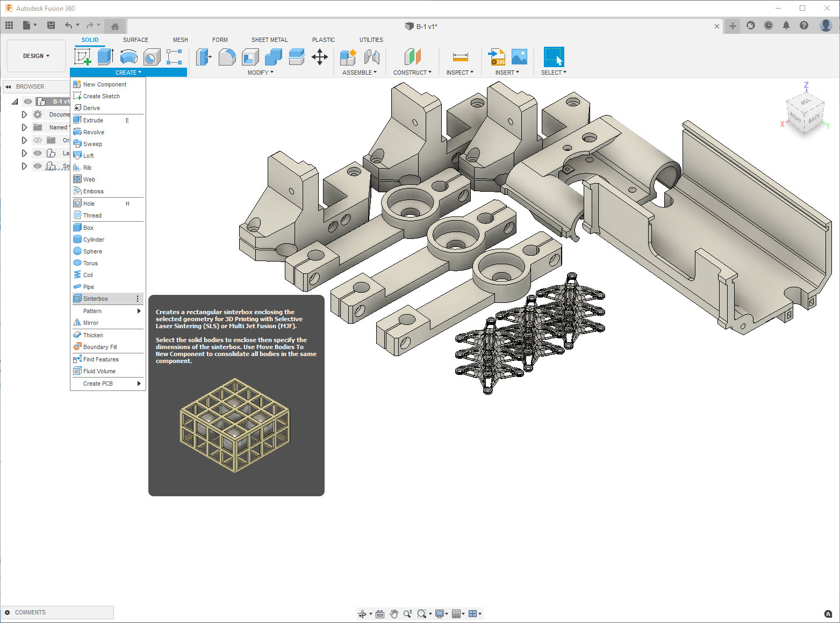Viewport: 840px width, 623px height.
Task: Click the Select tool icon
Action: (554, 56)
